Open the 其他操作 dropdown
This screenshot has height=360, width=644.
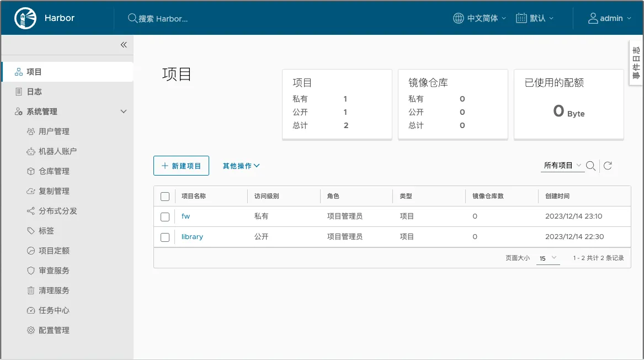[241, 166]
